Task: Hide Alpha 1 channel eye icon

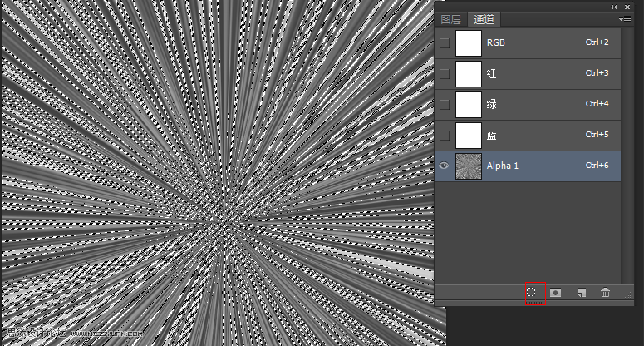Action: pyautogui.click(x=444, y=166)
